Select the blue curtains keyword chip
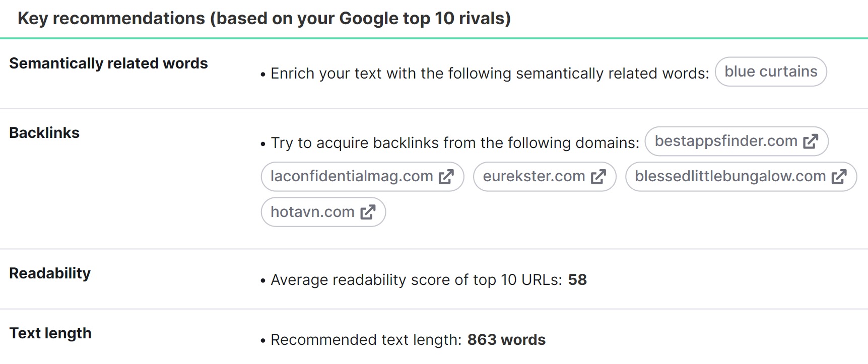The width and height of the screenshot is (868, 364). (770, 71)
